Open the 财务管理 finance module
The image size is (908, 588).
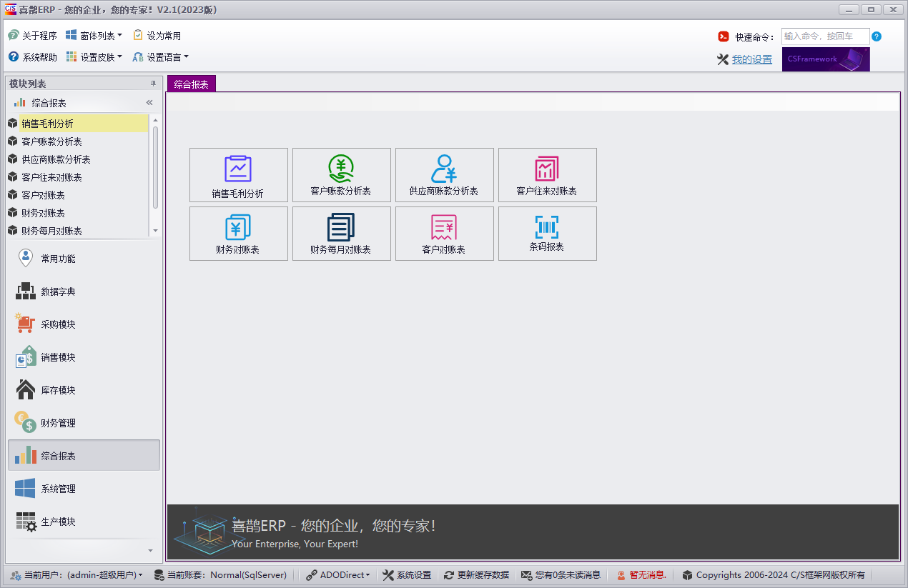(x=84, y=423)
